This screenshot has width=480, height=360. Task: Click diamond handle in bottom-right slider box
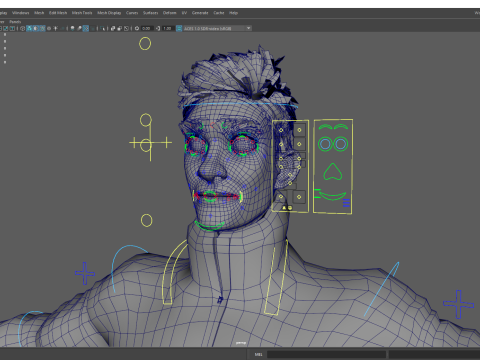[x=299, y=197]
